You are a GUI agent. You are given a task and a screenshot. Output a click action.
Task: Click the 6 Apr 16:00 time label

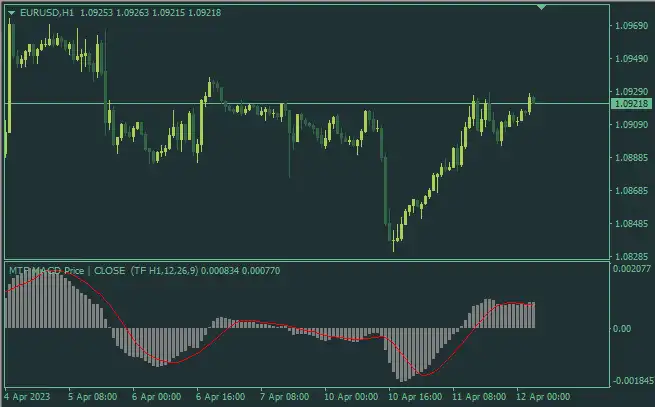(x=221, y=396)
